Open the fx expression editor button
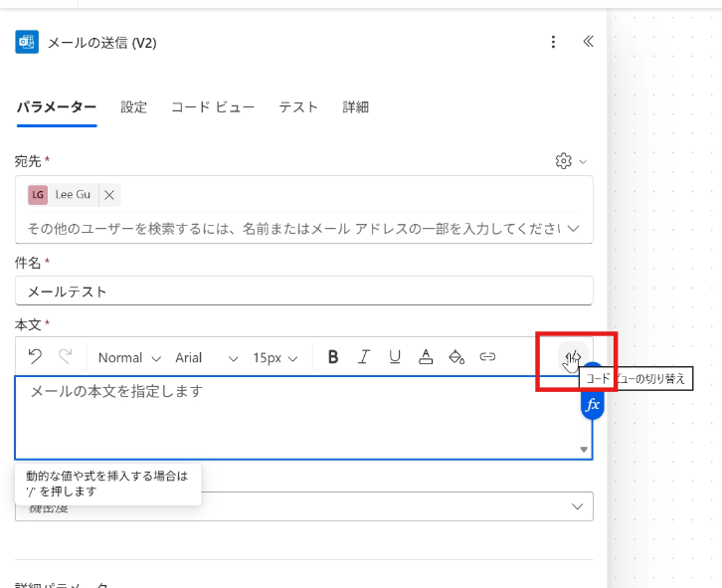The height and width of the screenshot is (588, 722). 592,405
